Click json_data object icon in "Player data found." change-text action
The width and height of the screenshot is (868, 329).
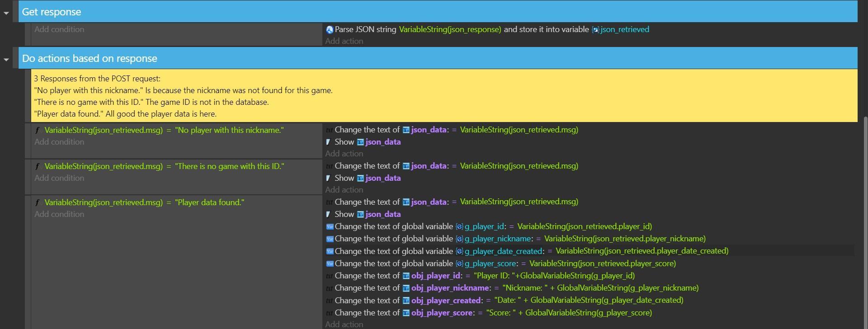(406, 202)
